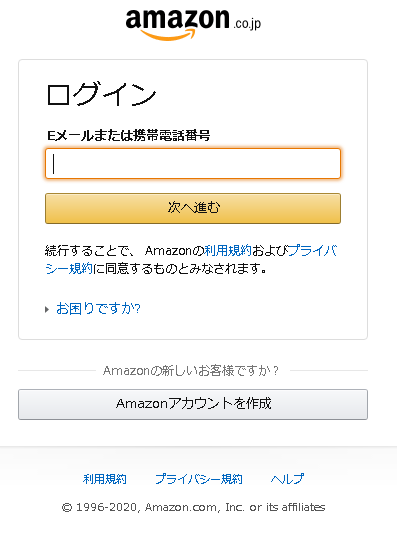397x540 pixels.
Task: Open the 利用規約 link in the consent text
Action: click(228, 250)
